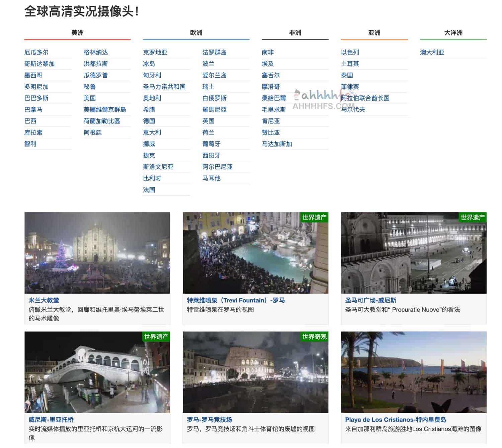Open the 澳大利亚 webcam list
The image size is (502, 448).
[x=431, y=52]
